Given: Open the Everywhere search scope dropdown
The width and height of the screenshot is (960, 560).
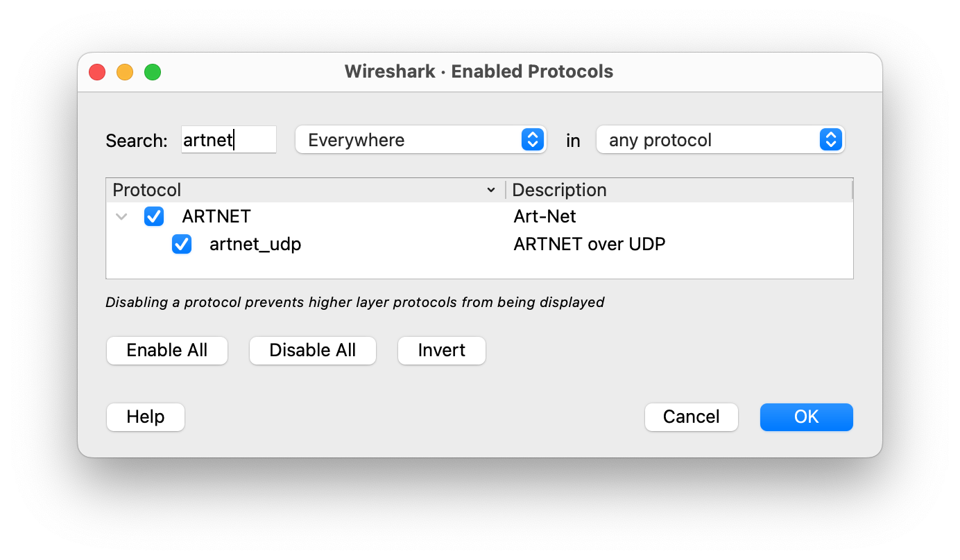Looking at the screenshot, I should click(x=420, y=139).
